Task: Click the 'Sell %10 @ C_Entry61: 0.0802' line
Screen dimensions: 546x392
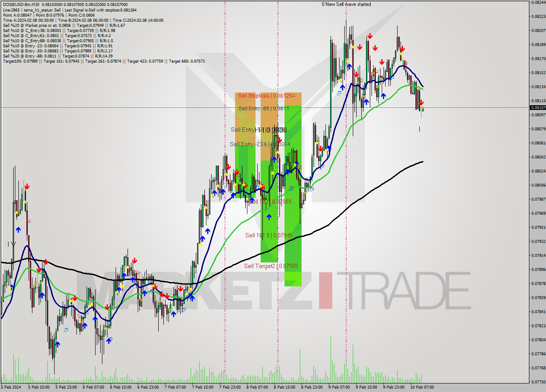Action: pyautogui.click(x=57, y=35)
